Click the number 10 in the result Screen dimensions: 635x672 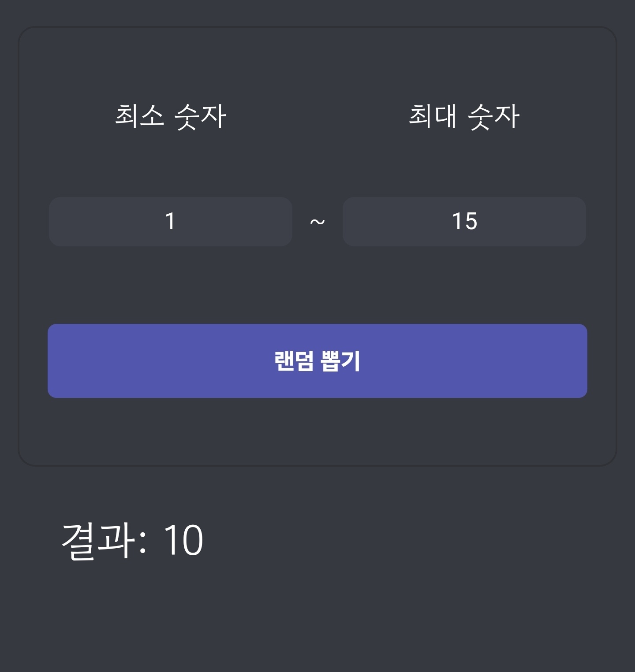coord(183,541)
